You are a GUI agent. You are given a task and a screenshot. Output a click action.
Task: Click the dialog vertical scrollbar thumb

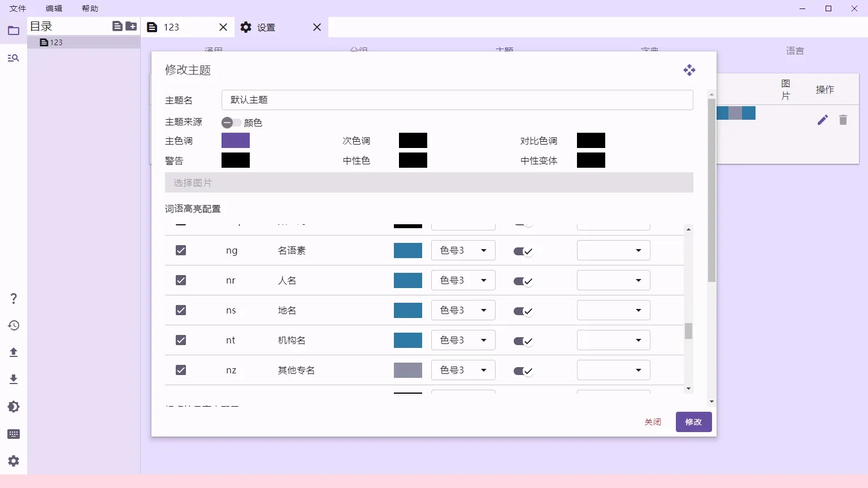[x=711, y=190]
